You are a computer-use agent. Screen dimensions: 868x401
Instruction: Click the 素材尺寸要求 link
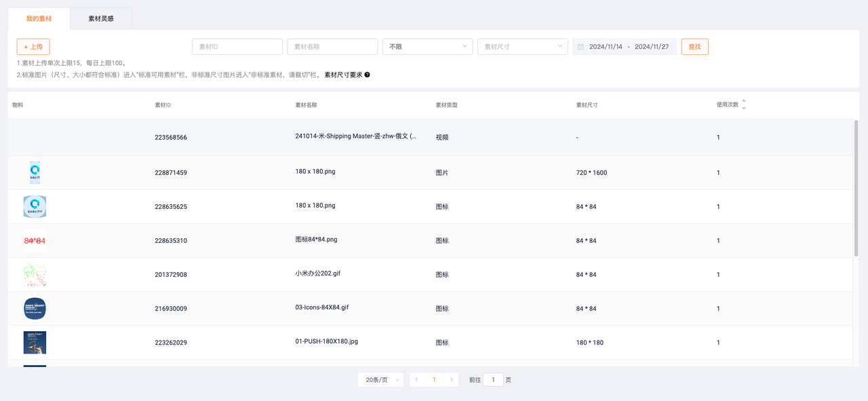[343, 75]
